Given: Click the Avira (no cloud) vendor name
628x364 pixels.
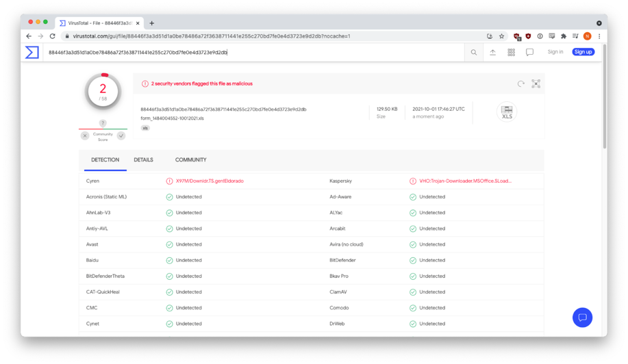Looking at the screenshot, I should [346, 244].
